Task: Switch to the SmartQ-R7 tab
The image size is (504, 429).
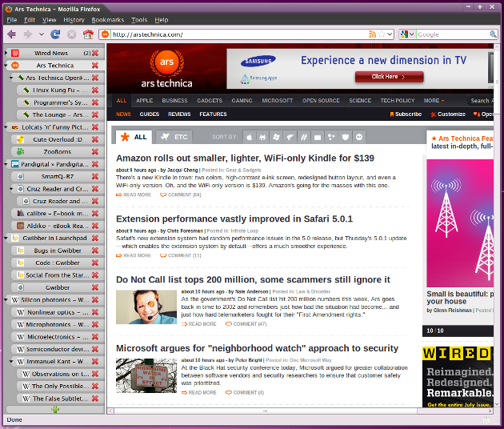Action: [58, 177]
